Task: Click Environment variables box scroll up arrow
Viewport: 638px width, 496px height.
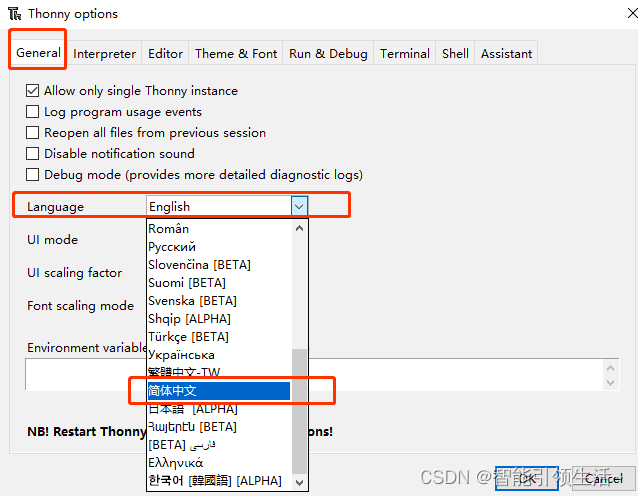Action: [610, 368]
